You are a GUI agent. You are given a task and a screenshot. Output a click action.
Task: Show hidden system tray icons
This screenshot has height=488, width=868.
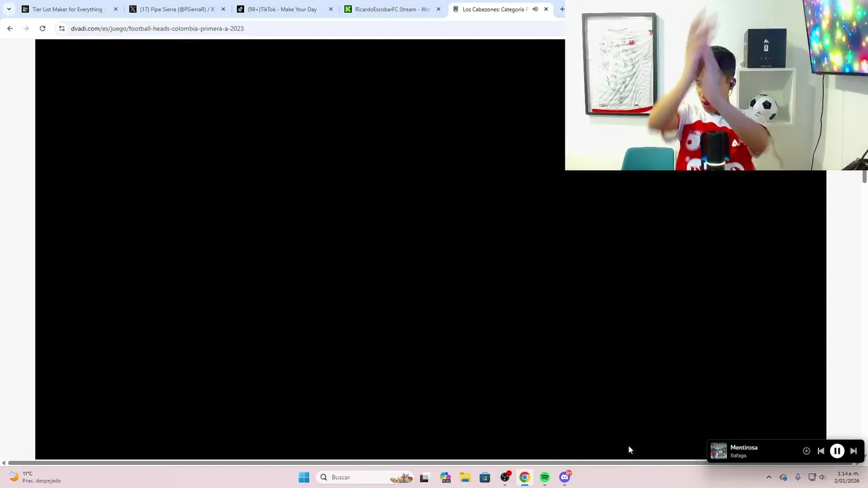click(x=768, y=477)
